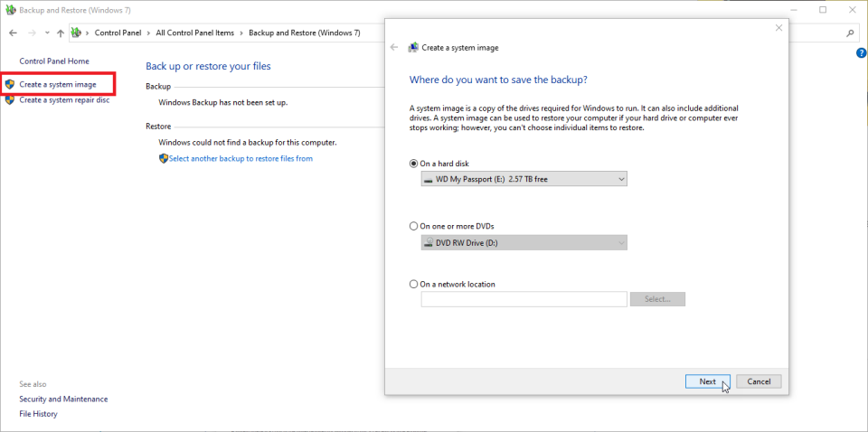Open Security and Maintenance
This screenshot has height=432, width=868.
[x=63, y=399]
